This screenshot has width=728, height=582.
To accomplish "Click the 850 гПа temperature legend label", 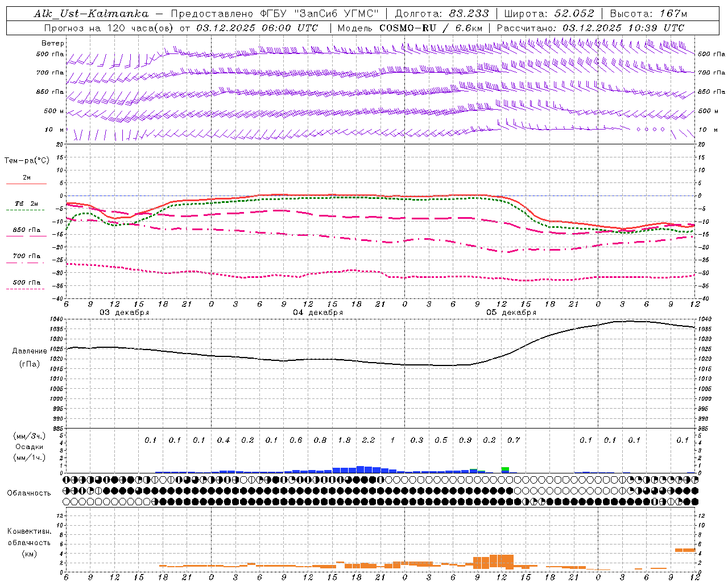I will pyautogui.click(x=27, y=230).
